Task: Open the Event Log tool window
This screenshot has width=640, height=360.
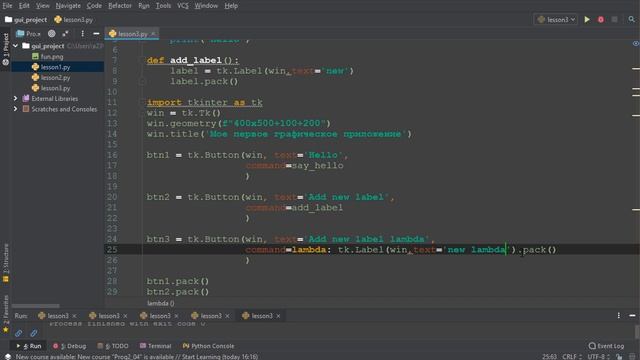Action: click(x=606, y=346)
